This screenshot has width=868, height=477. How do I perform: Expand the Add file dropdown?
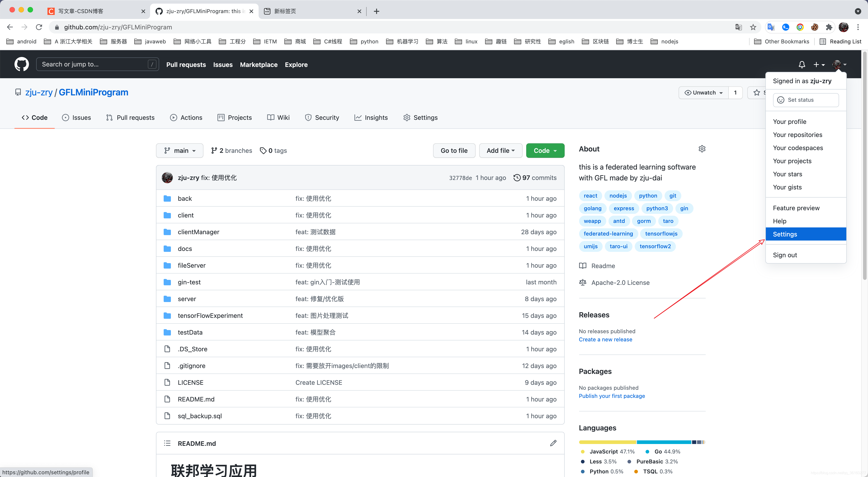pyautogui.click(x=501, y=150)
